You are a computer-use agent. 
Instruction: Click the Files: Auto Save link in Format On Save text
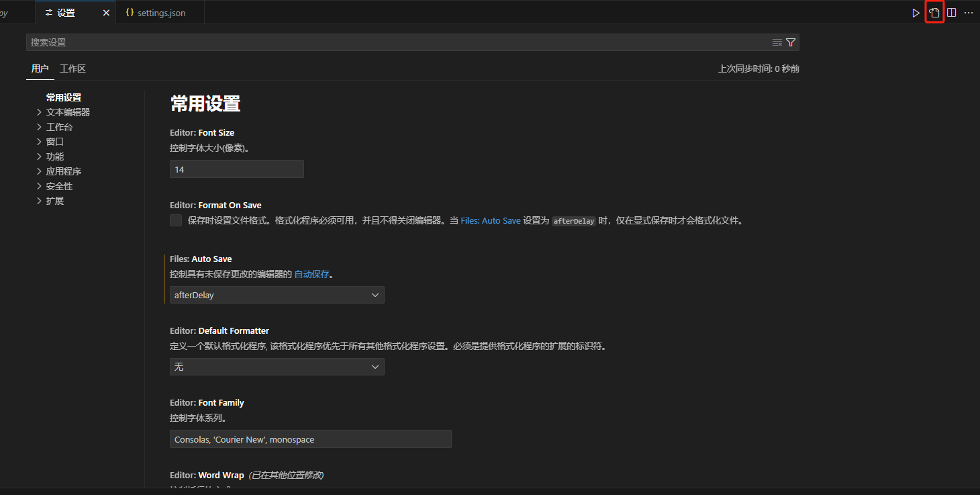(491, 220)
